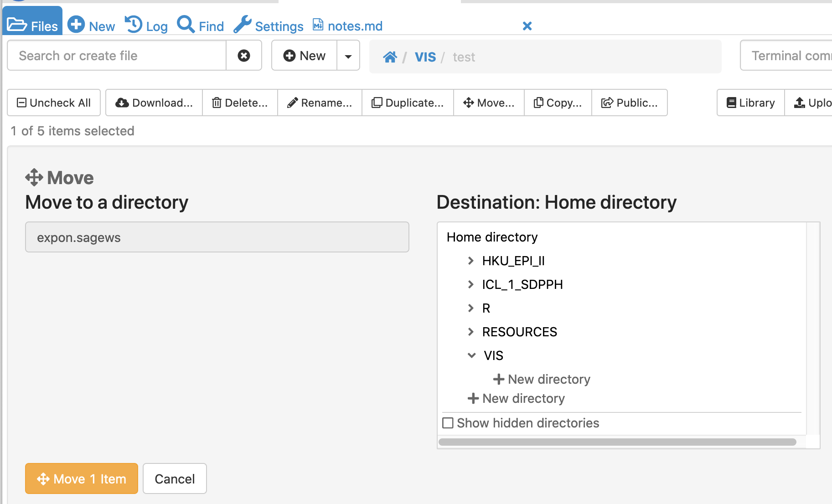Click the Download cloud button
Image resolution: width=832 pixels, height=504 pixels.
pyautogui.click(x=154, y=103)
